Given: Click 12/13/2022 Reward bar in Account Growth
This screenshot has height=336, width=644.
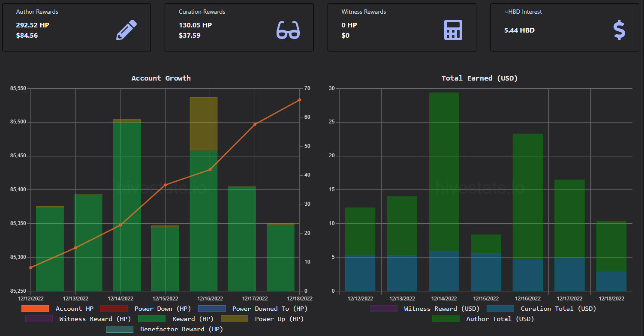Looking at the screenshot, I should pyautogui.click(x=88, y=243).
